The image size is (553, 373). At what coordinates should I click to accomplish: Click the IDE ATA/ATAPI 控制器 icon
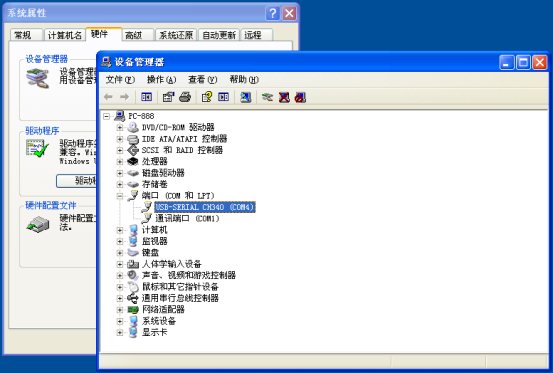[133, 139]
